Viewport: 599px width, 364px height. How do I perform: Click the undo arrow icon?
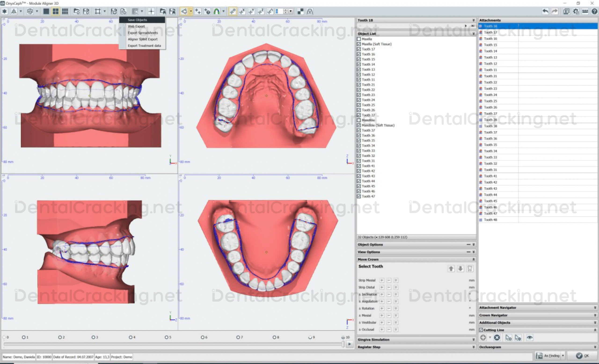[545, 11]
